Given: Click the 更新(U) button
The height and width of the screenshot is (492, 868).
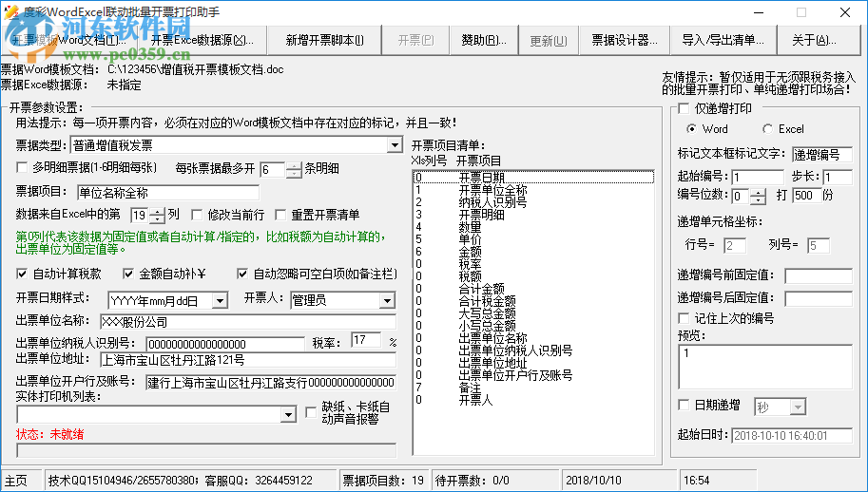Looking at the screenshot, I should [x=549, y=40].
